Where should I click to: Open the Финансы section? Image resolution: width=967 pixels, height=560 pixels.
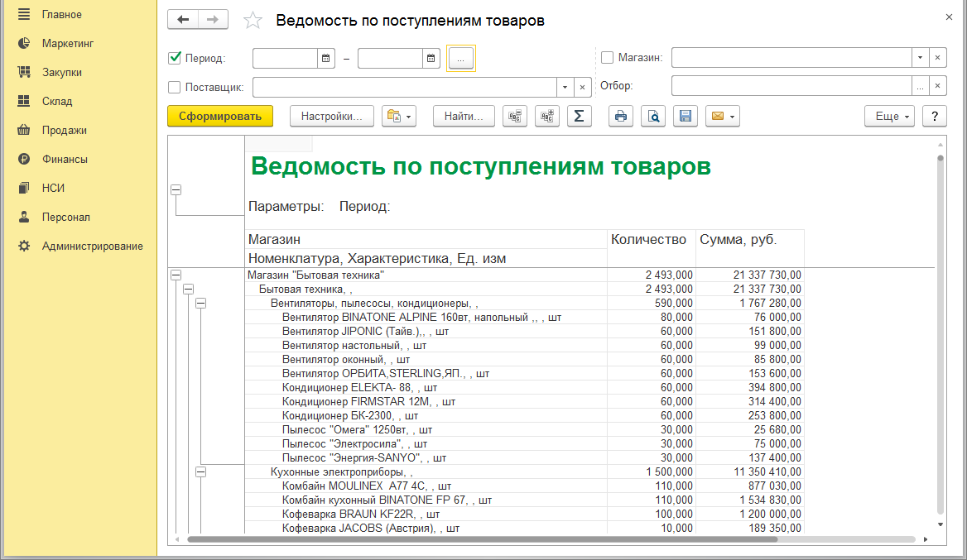coord(65,159)
